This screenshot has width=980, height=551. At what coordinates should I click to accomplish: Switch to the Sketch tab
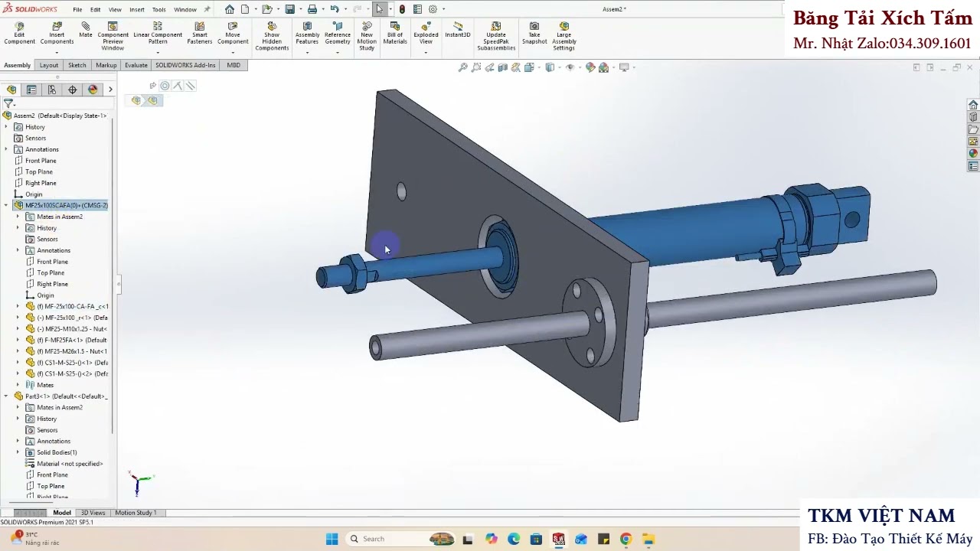[77, 65]
